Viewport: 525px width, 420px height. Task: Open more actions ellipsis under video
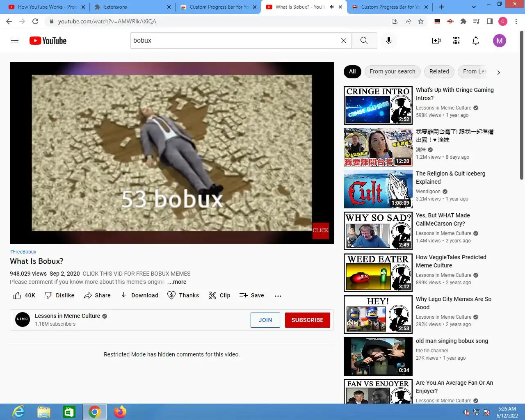point(278,296)
